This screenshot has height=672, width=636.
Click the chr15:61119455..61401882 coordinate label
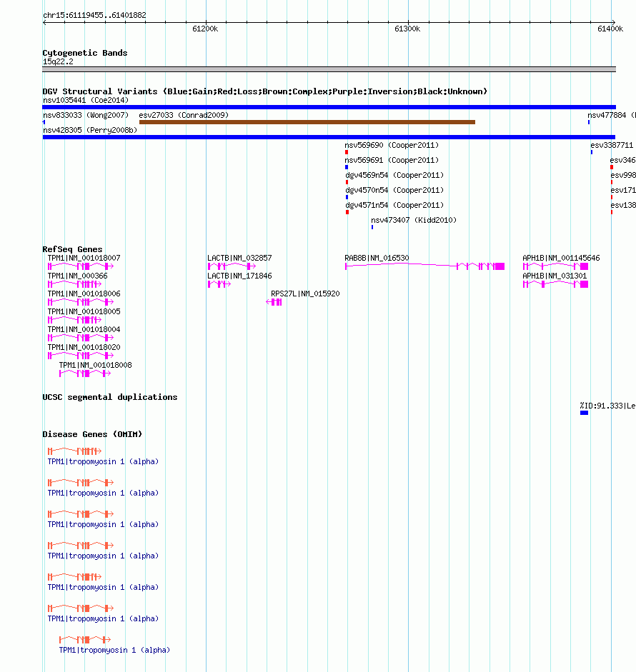[94, 15]
